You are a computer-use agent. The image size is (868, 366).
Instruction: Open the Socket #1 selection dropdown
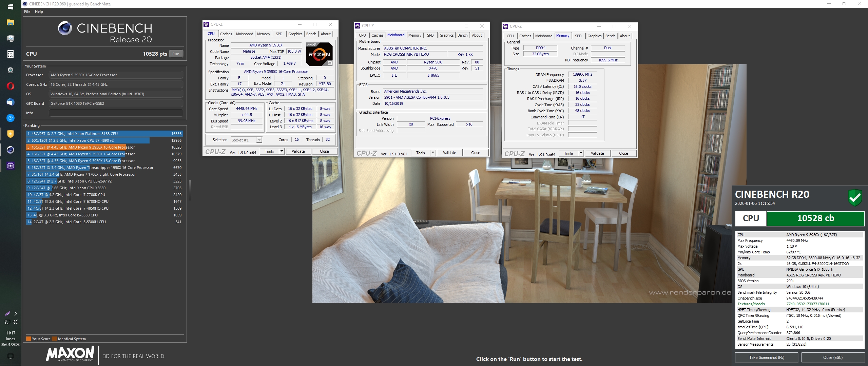(x=246, y=140)
